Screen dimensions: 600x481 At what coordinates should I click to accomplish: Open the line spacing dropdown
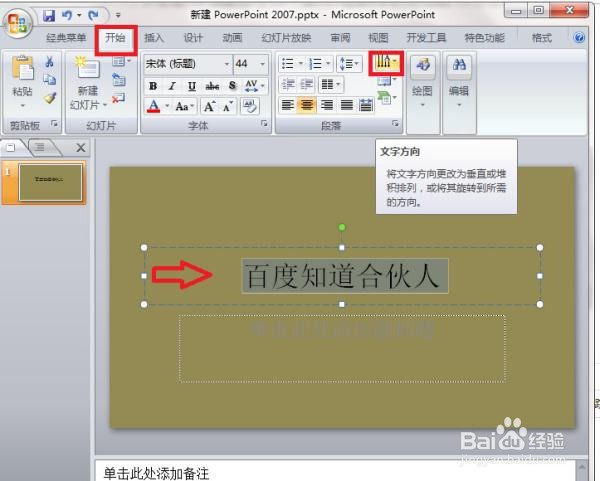[x=349, y=64]
